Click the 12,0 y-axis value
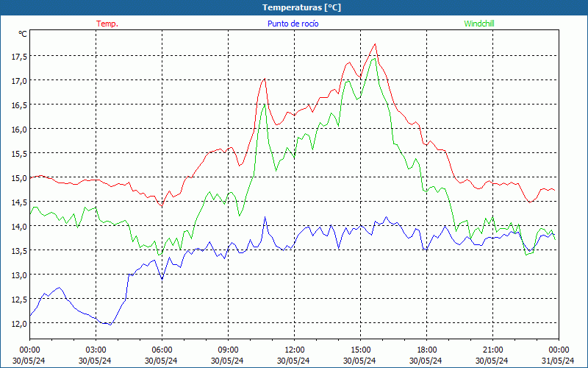This screenshot has width=588, height=368. [19, 323]
